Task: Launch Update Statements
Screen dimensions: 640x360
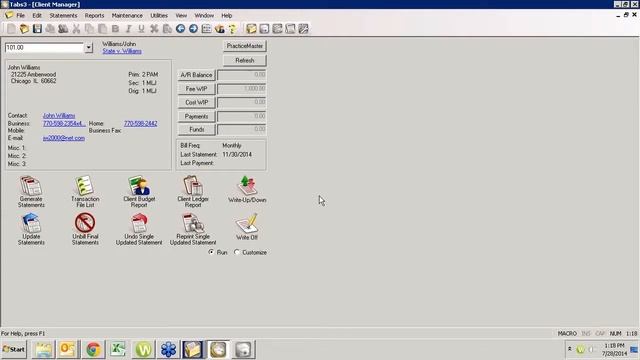Action: coord(31,229)
